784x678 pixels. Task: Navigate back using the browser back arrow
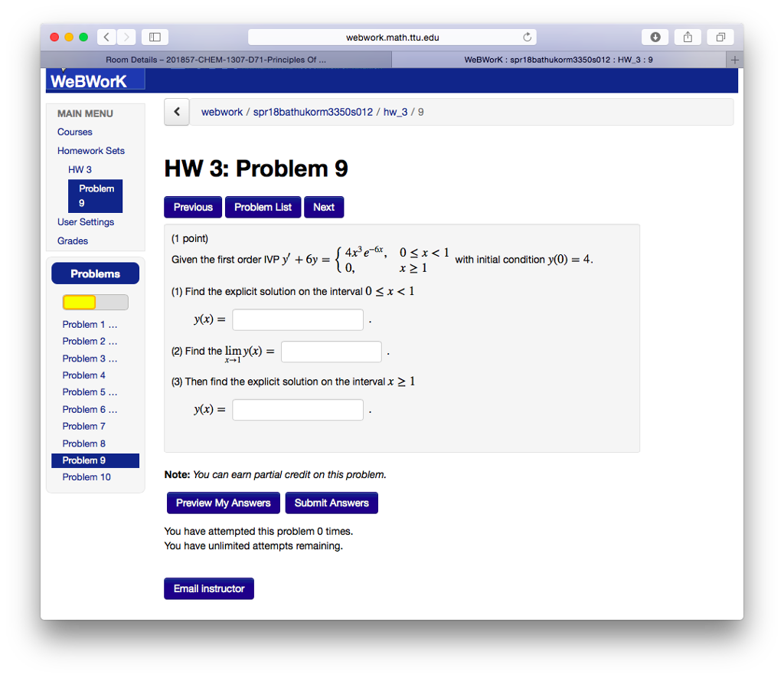tap(106, 36)
